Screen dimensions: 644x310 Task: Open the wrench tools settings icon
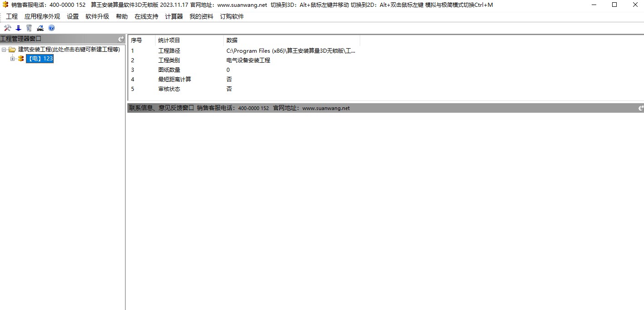pyautogui.click(x=7, y=28)
